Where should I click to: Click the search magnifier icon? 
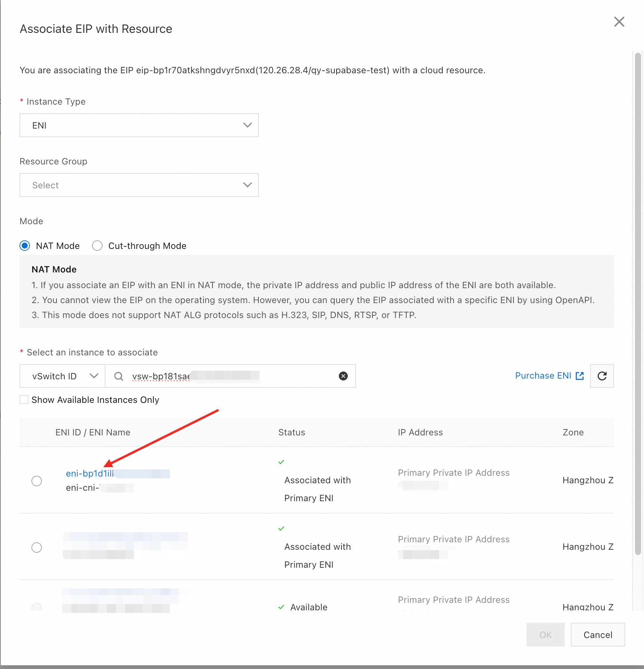[x=119, y=376]
